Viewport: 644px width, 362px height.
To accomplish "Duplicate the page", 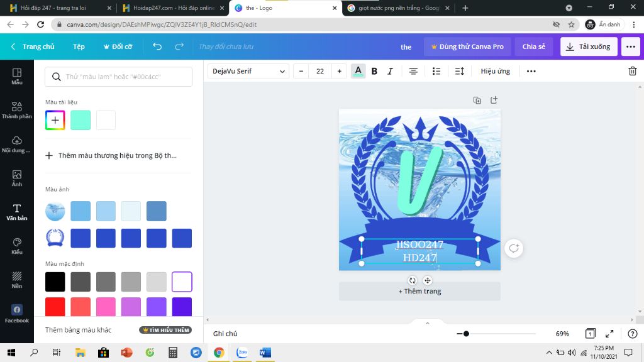I will tap(477, 100).
